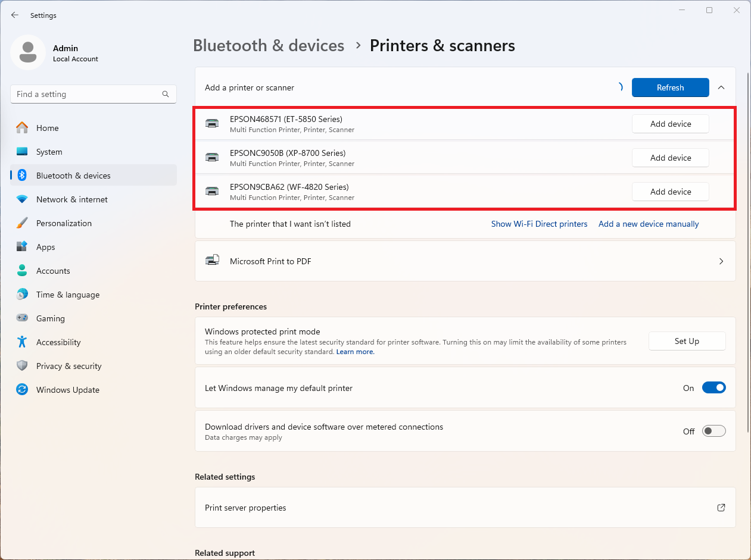Click the back arrow in Settings header
Screen dimensions: 751x560
(15, 15)
